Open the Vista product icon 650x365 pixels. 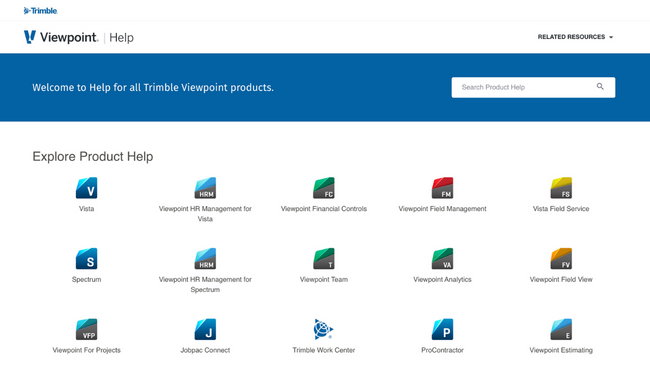point(87,188)
